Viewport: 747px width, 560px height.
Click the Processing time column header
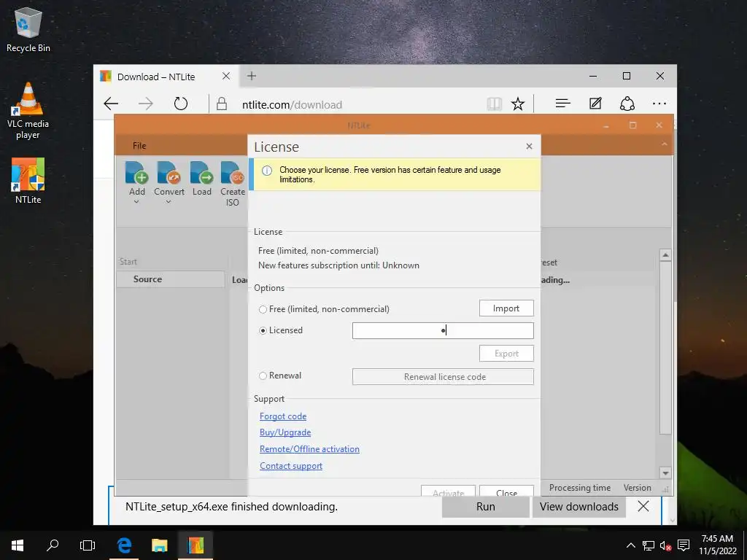580,488
